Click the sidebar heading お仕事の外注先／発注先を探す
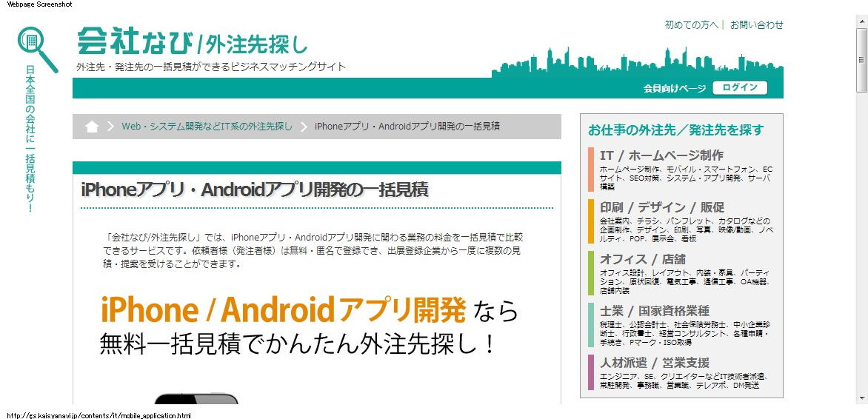The width and height of the screenshot is (868, 419). click(676, 130)
